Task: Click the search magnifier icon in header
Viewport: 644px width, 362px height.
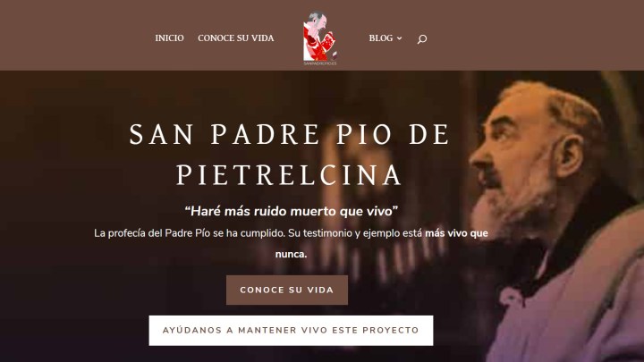Action: pos(422,39)
